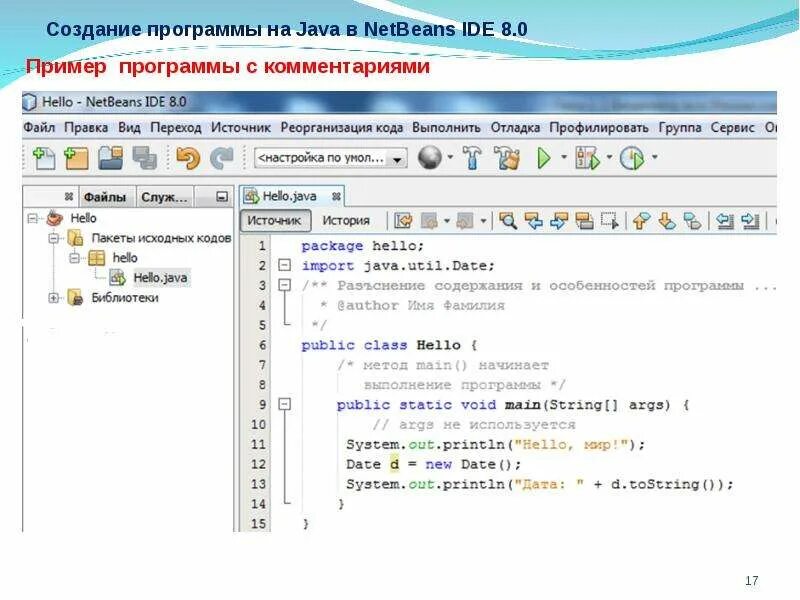800x600 pixels.
Task: Click the hello package icon in tree
Action: [x=96, y=258]
